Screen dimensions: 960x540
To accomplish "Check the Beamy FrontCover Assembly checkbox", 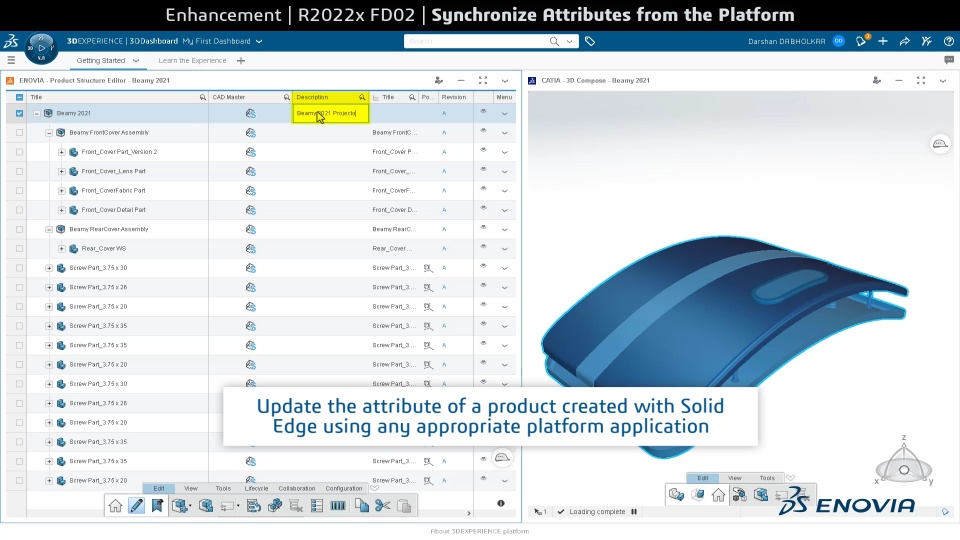I will coord(20,132).
